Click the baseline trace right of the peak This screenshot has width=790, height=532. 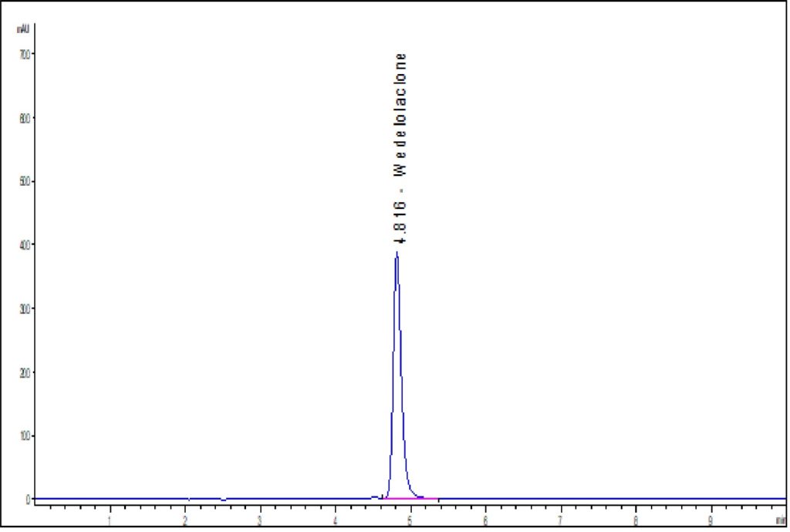(540, 497)
